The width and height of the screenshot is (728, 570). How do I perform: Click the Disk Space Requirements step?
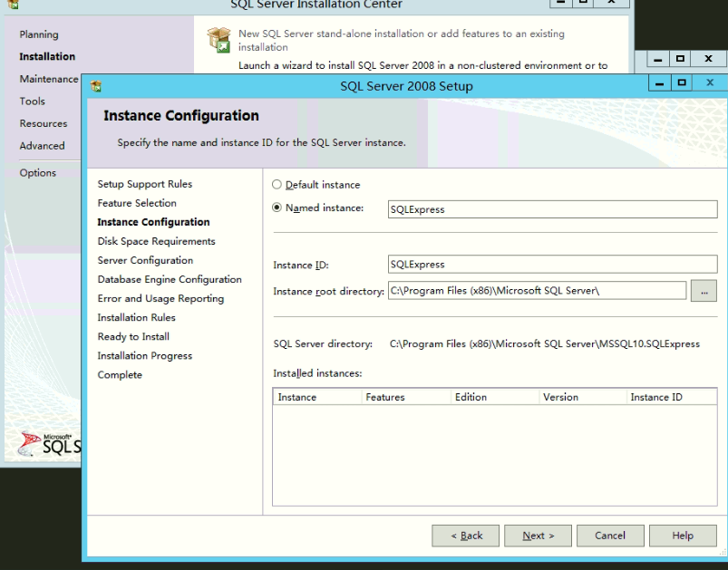click(157, 241)
